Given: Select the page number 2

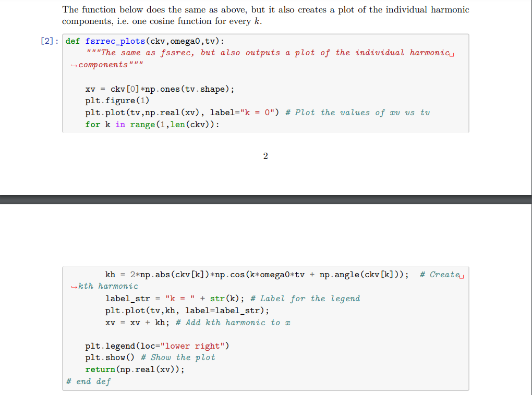Looking at the screenshot, I should coord(265,156).
